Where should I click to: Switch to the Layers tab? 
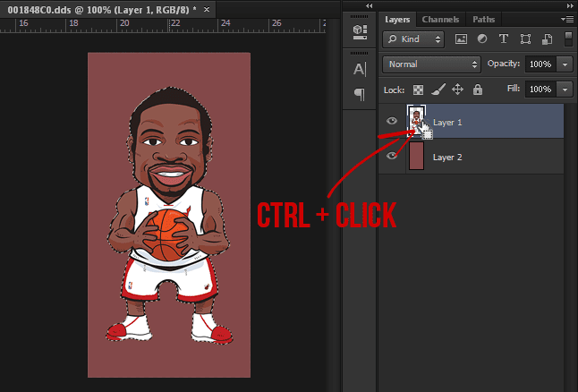tap(397, 19)
